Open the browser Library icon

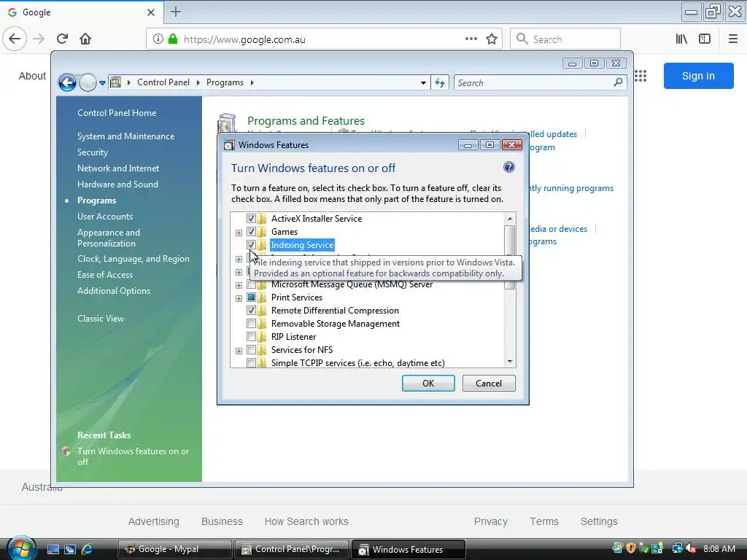[681, 39]
